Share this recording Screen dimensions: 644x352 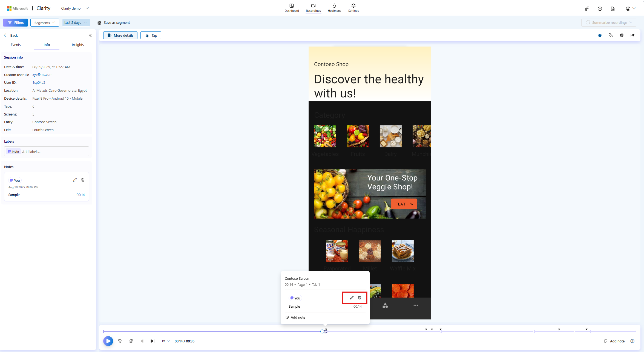click(x=633, y=35)
